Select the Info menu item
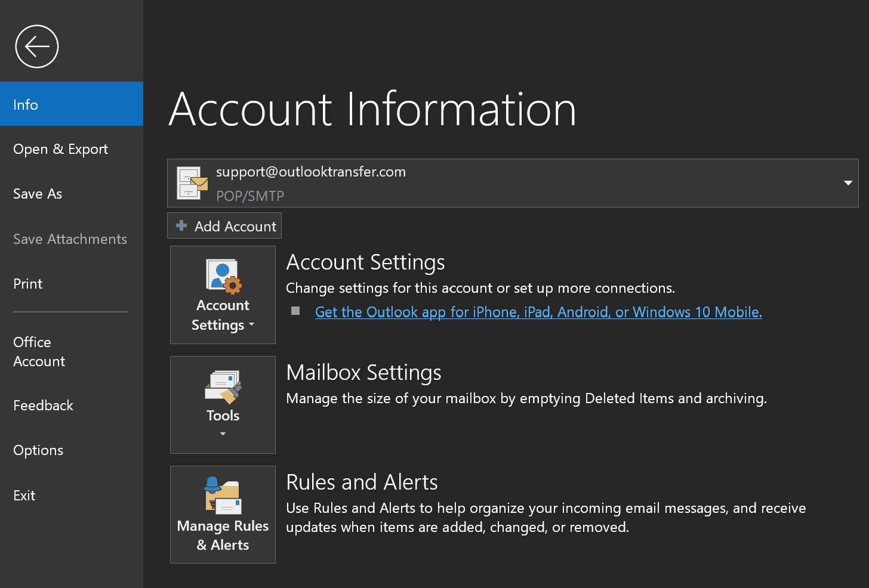The height and width of the screenshot is (588, 869). 72,104
